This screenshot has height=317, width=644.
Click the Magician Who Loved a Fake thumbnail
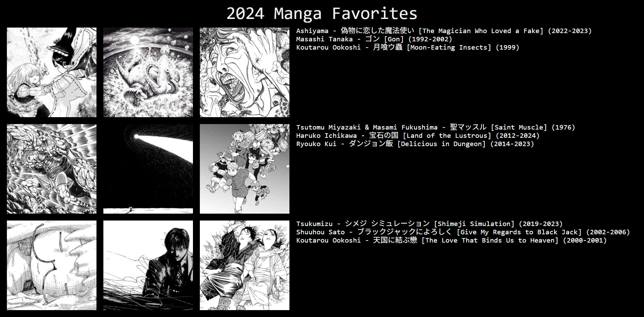52,72
